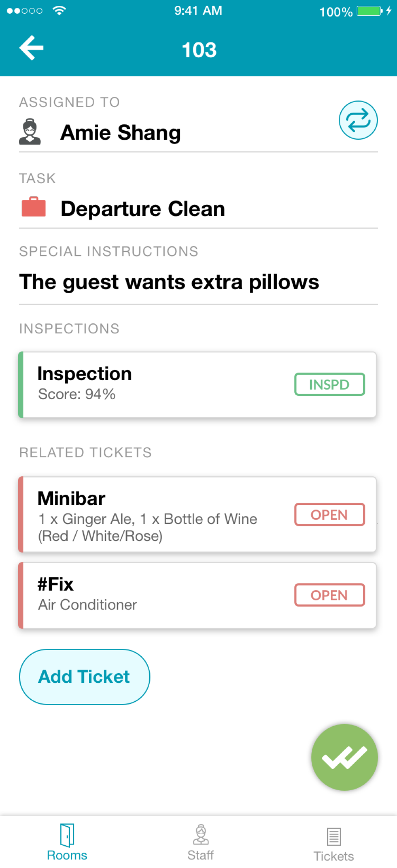397x868 pixels.
Task: Tap the green double-checkmark button
Action: tap(344, 757)
